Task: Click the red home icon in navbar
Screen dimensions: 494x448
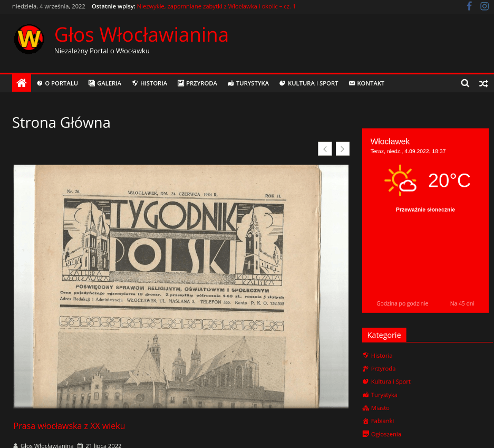Action: tap(22, 83)
